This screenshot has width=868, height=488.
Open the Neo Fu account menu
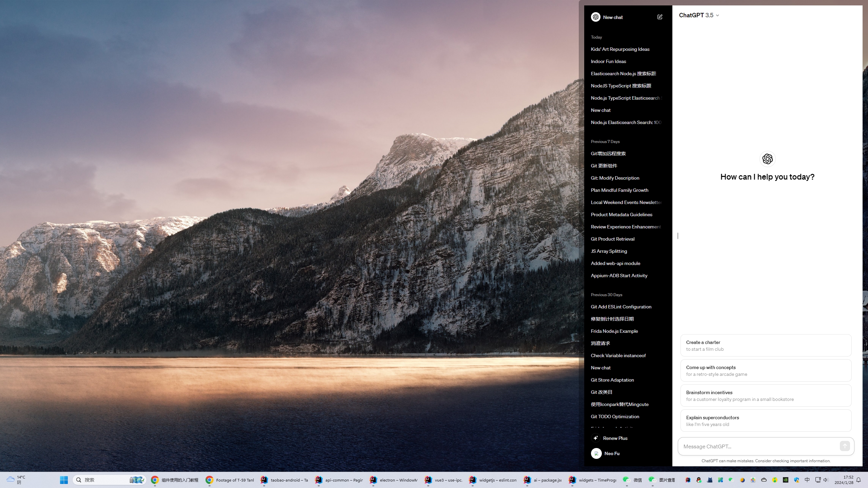pyautogui.click(x=611, y=453)
